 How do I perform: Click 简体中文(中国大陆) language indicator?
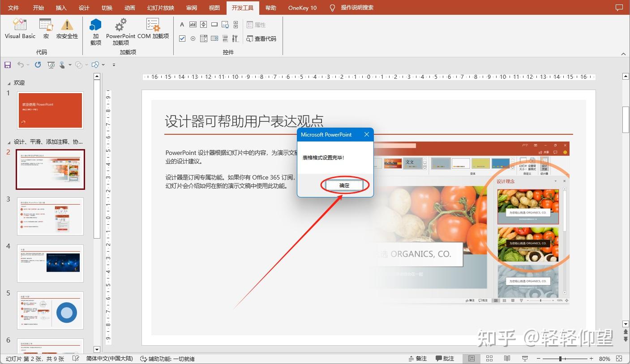109,359
